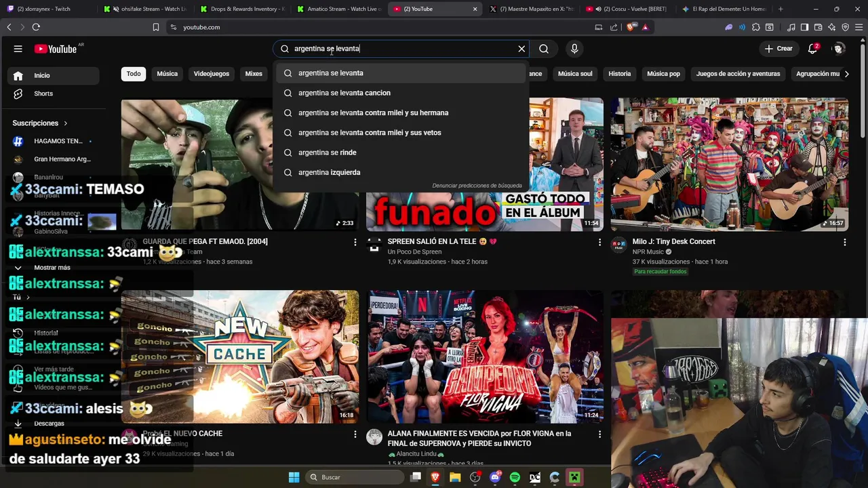Go back in browser history

pos(9,27)
